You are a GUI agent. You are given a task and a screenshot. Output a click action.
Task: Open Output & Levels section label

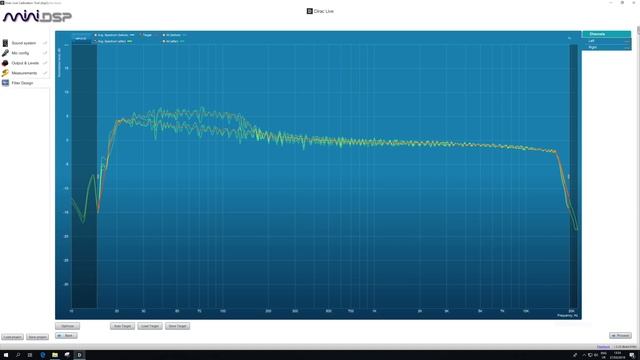25,63
